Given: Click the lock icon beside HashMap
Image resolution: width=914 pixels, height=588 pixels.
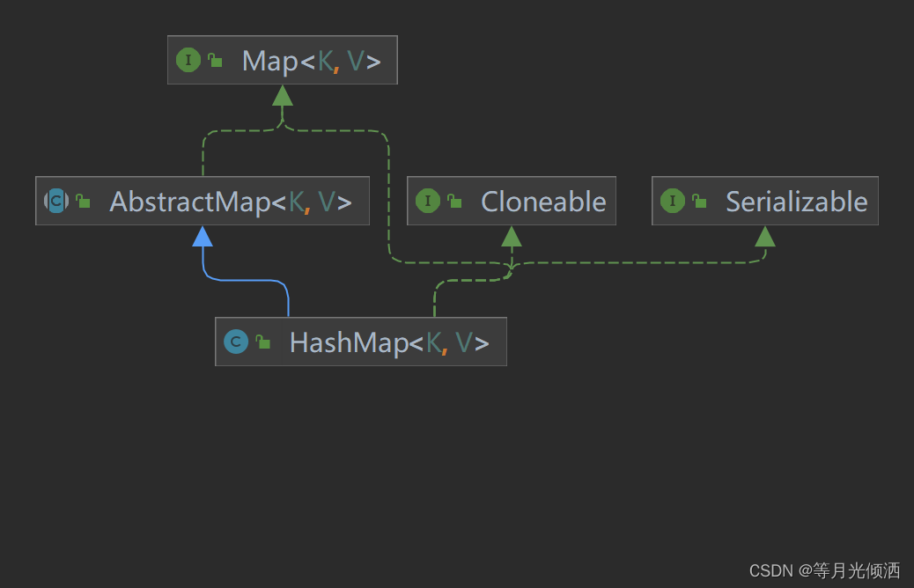Looking at the screenshot, I should pyautogui.click(x=262, y=342).
